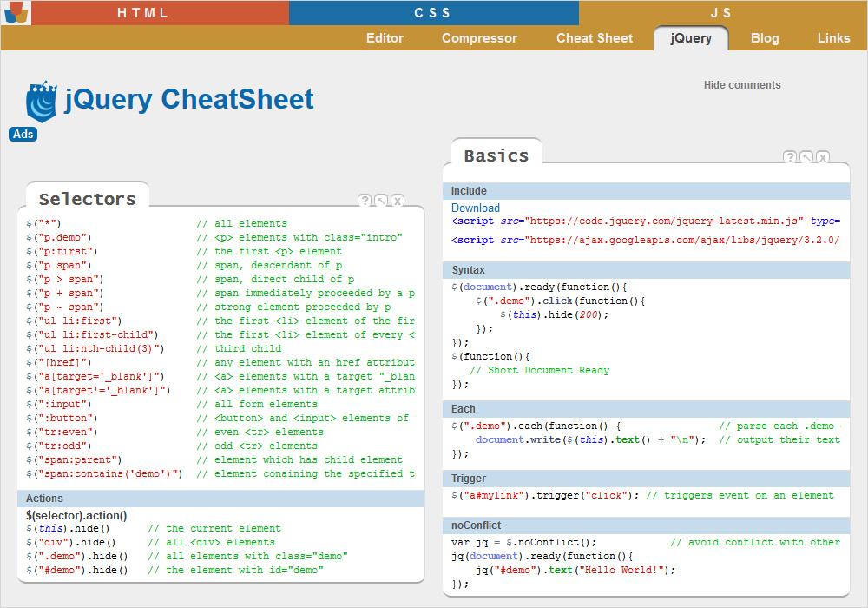The height and width of the screenshot is (608, 868).
Task: Click the $("p span") selector line
Action: coord(184,265)
